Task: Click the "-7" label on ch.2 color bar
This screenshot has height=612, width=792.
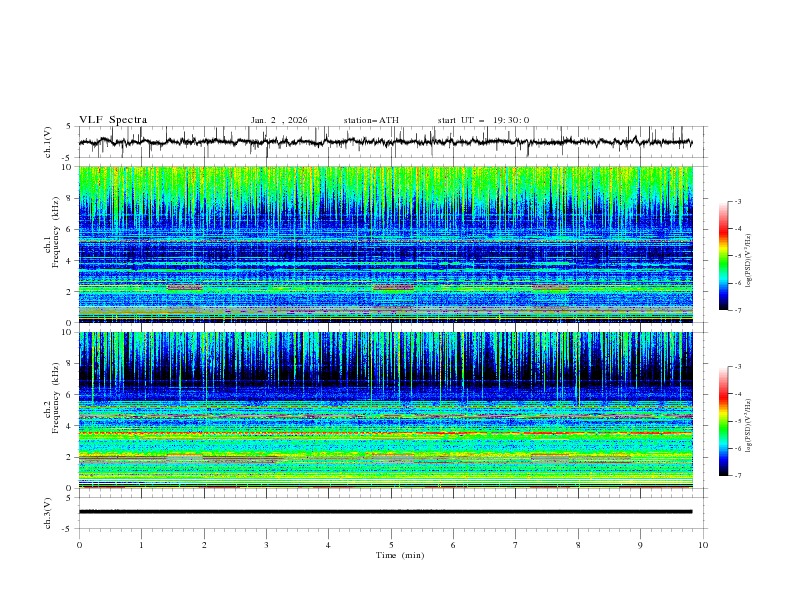Action: (x=737, y=475)
